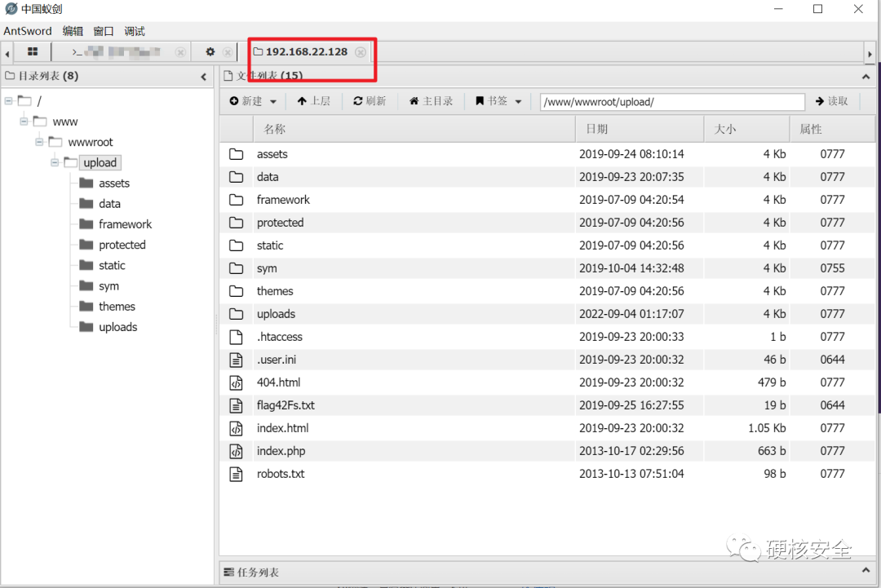Screen dimensions: 881x588
Task: Select upload folder in tree
Action: coord(100,163)
